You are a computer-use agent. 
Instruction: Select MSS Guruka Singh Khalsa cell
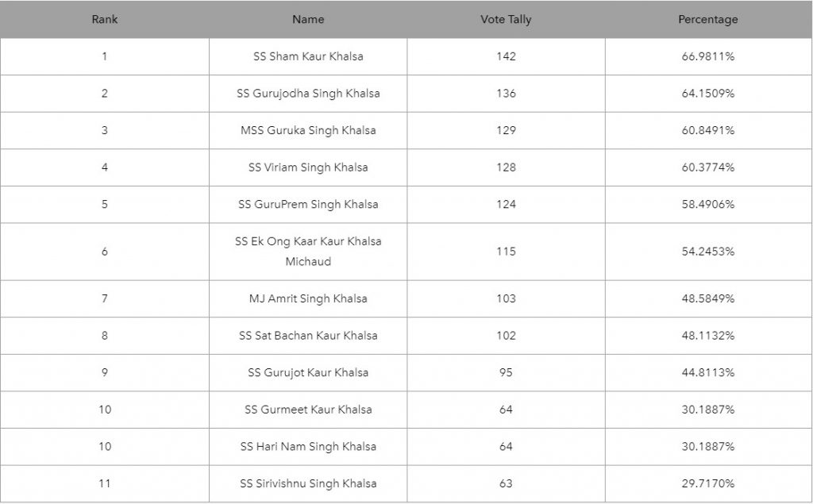tap(308, 130)
